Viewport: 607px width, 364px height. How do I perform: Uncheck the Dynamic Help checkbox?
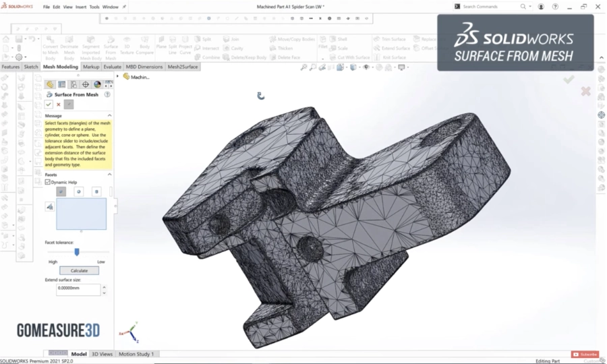click(x=48, y=182)
